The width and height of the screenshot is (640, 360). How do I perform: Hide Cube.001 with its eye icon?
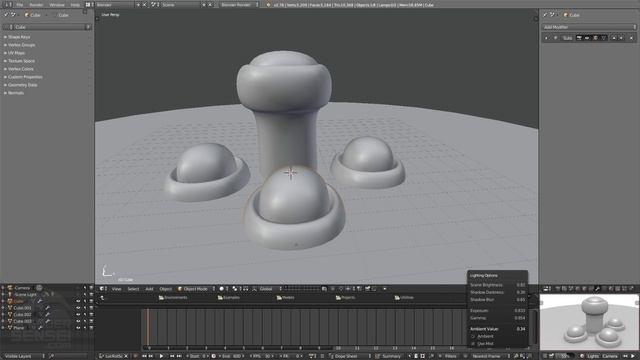pos(78,308)
